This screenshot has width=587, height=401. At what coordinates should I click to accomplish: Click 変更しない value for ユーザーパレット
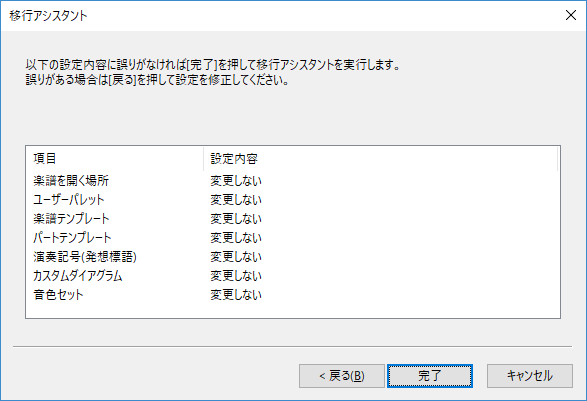pyautogui.click(x=236, y=200)
